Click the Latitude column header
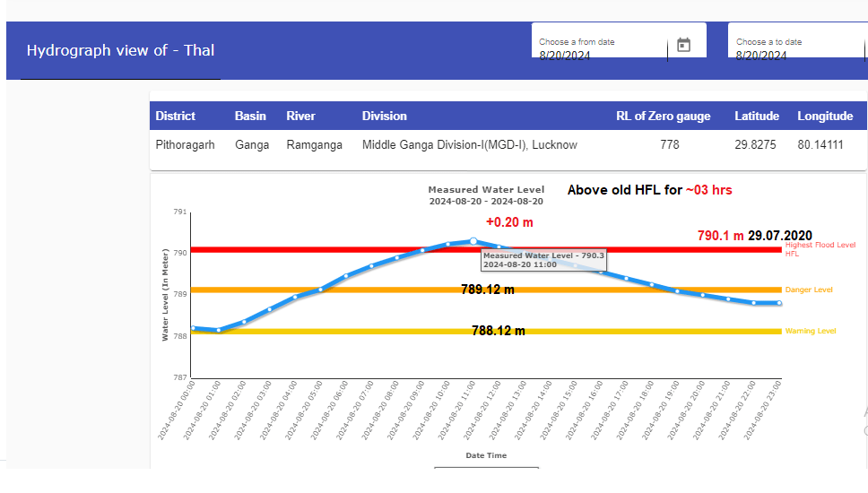The image size is (868, 493). [756, 116]
